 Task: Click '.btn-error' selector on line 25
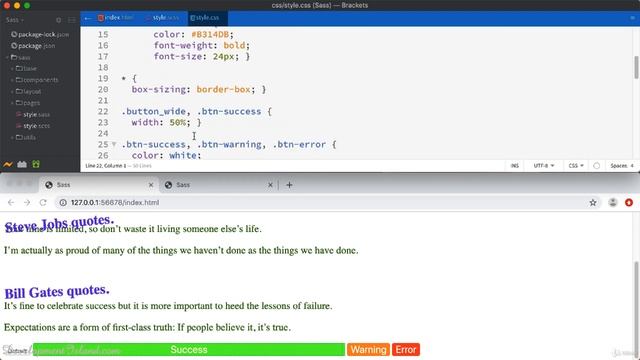click(299, 144)
